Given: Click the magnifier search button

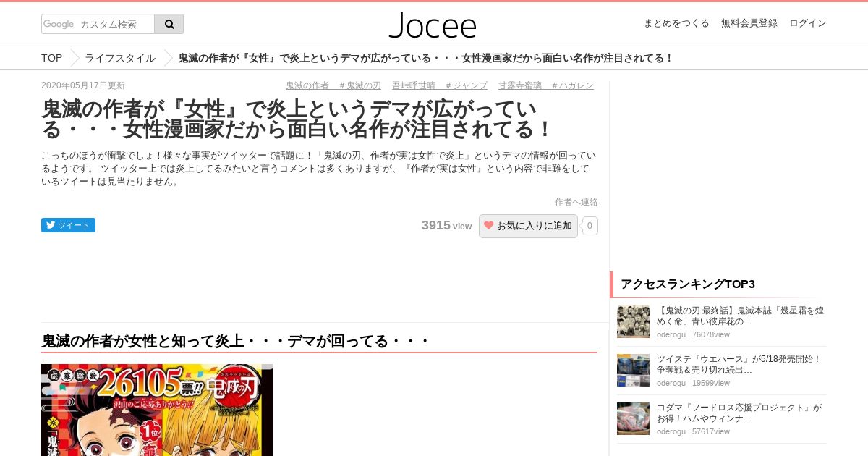Looking at the screenshot, I should pos(169,24).
